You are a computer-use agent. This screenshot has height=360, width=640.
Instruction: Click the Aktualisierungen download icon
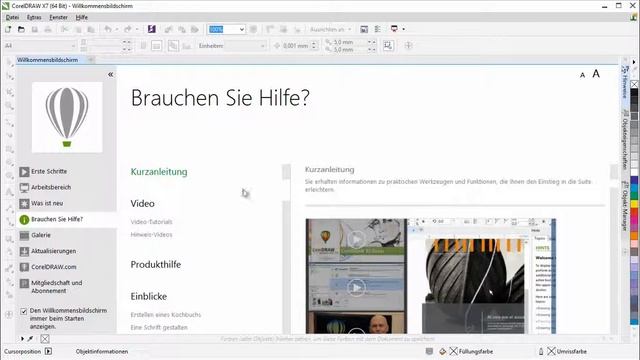[24, 251]
